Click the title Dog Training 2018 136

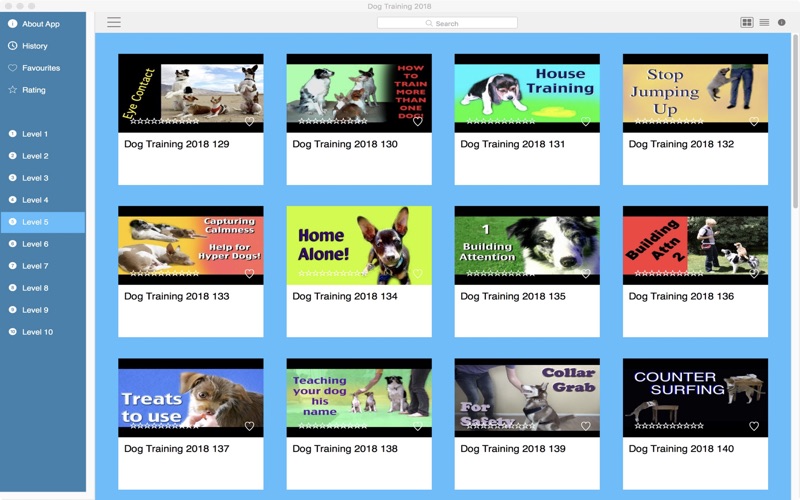681,296
